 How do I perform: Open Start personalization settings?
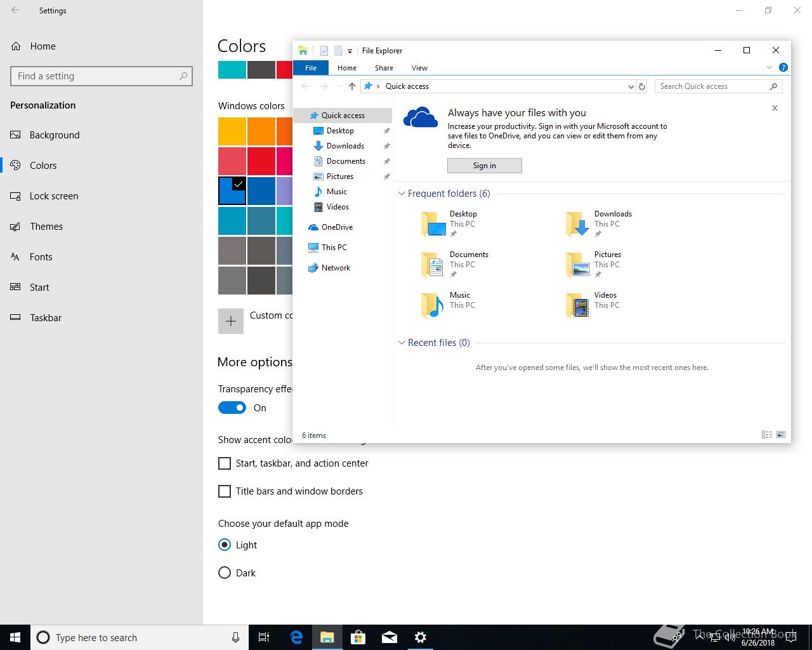[x=101, y=288]
